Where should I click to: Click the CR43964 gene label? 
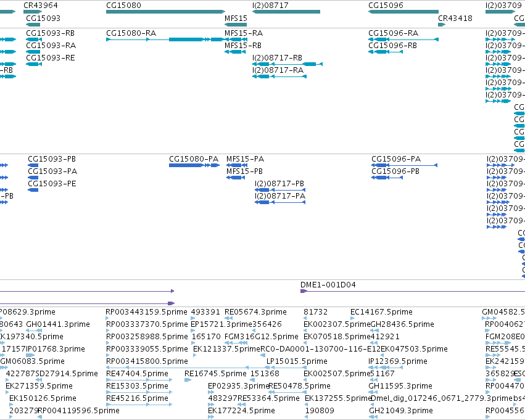click(x=41, y=6)
